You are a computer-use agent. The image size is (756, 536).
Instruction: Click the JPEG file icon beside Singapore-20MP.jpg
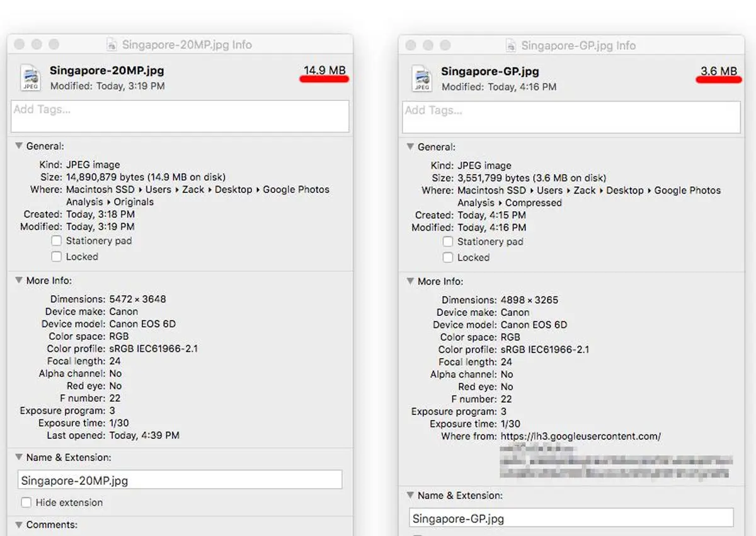coord(31,77)
